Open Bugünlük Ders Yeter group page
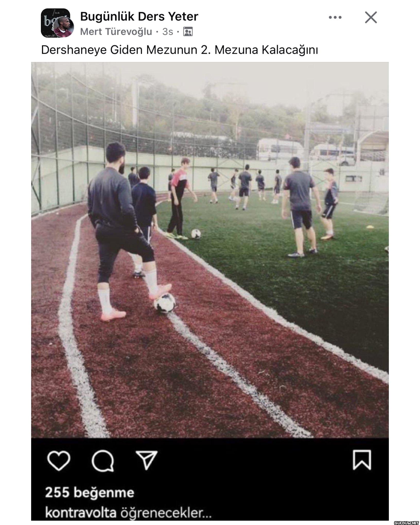Viewport: 420px width, 525px height. (139, 17)
